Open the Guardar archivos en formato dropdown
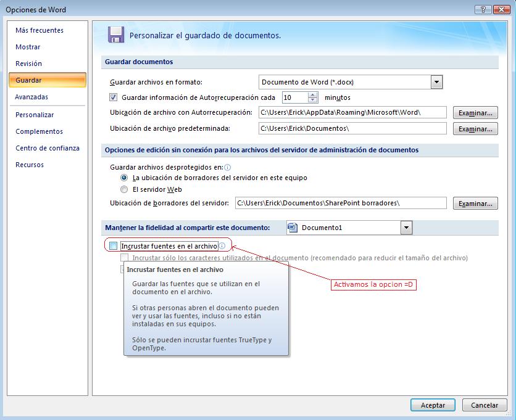 (437, 82)
